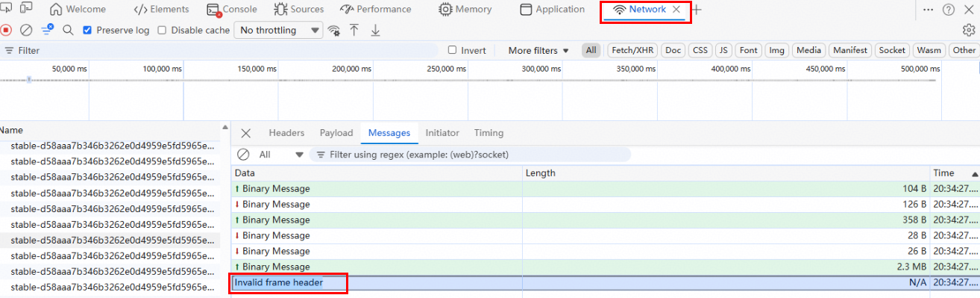
Task: Filter requests by Wasm
Action: 929,50
